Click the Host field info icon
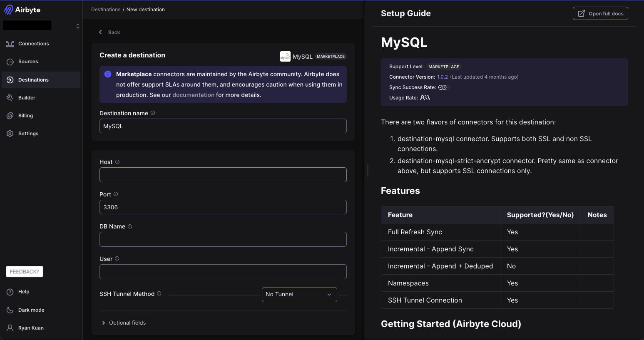The width and height of the screenshot is (644, 340). pyautogui.click(x=117, y=161)
